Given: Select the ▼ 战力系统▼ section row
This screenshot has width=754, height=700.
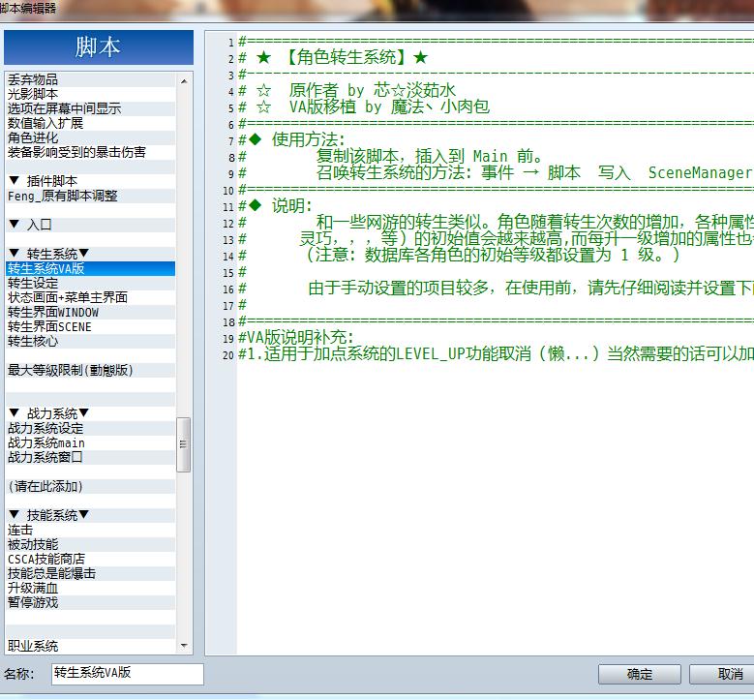Looking at the screenshot, I should point(90,413).
